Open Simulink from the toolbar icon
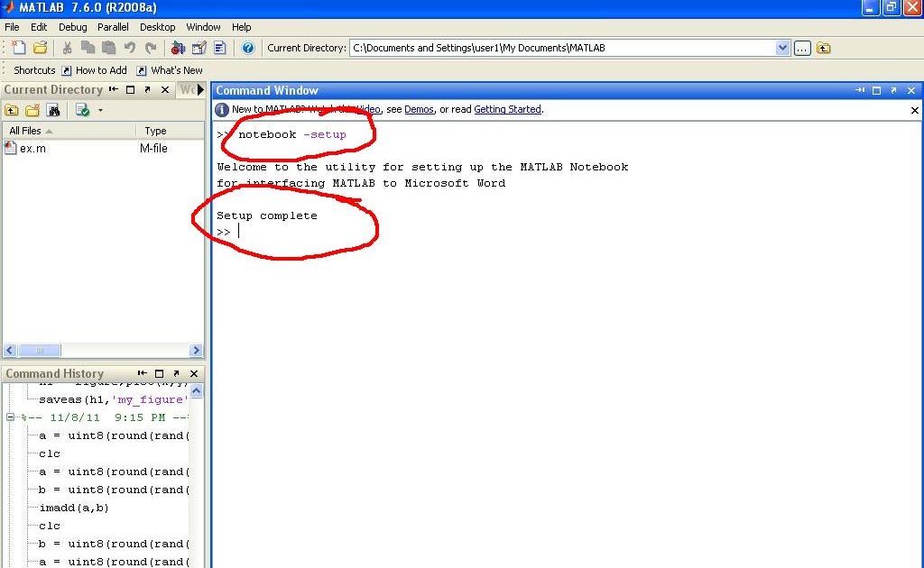Image resolution: width=924 pixels, height=568 pixels. point(178,48)
